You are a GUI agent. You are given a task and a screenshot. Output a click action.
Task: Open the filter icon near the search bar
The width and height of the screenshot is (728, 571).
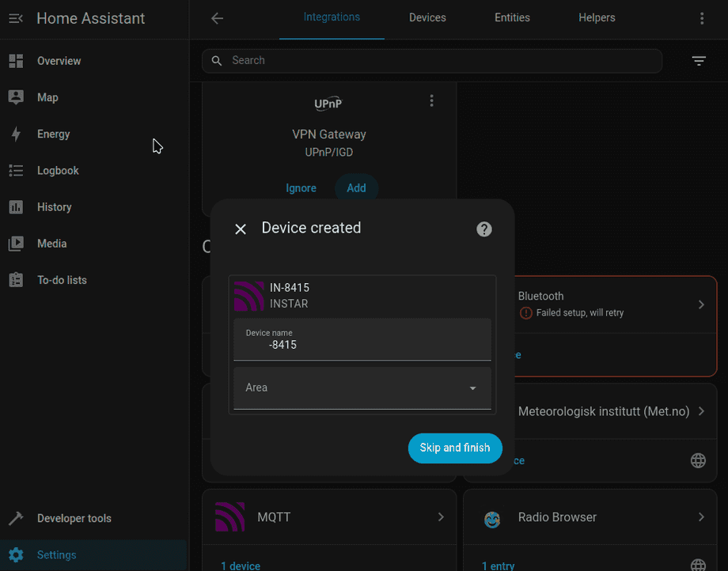click(699, 60)
